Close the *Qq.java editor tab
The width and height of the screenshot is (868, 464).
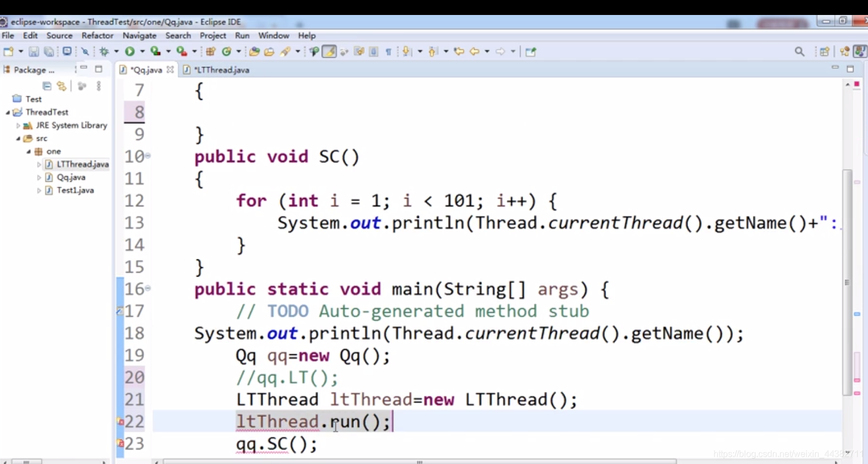click(170, 70)
